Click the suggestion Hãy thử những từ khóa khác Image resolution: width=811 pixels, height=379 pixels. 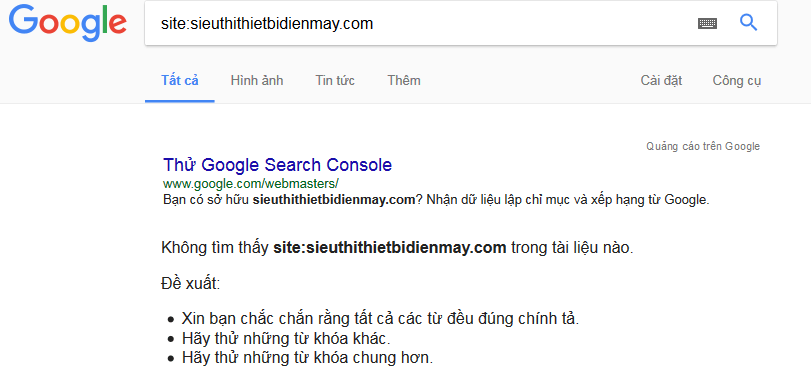[x=286, y=339]
